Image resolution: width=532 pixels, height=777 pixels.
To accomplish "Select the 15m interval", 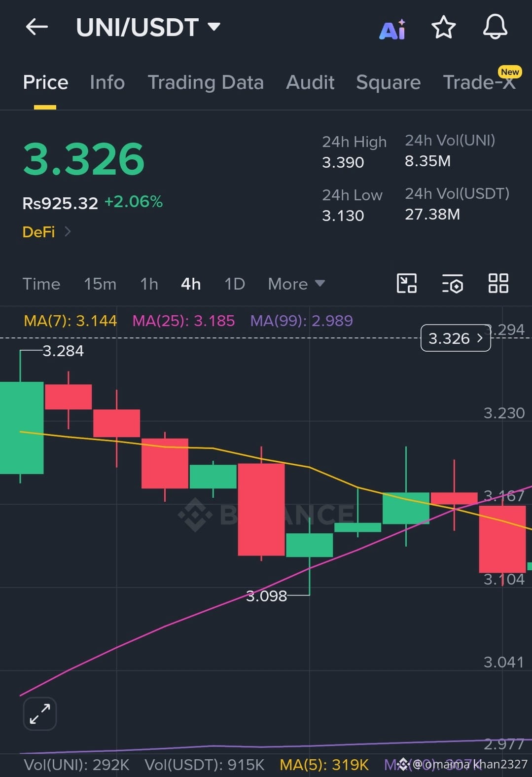I will [100, 284].
